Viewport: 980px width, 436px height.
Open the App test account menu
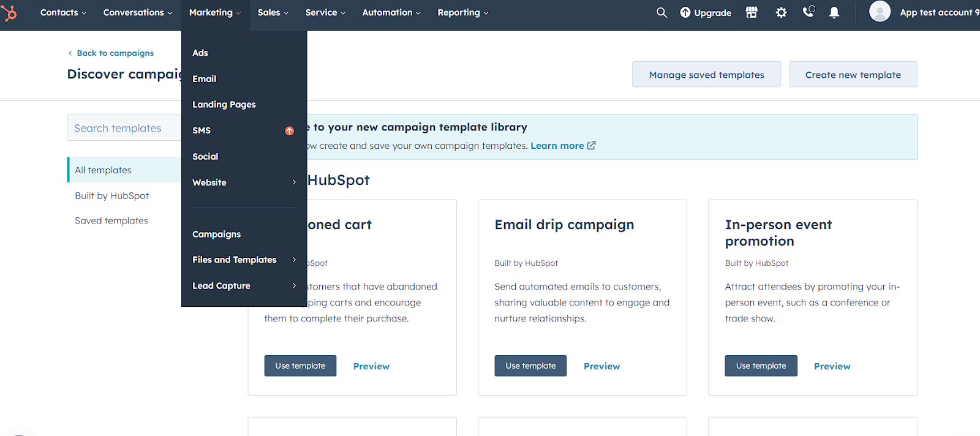(x=939, y=12)
